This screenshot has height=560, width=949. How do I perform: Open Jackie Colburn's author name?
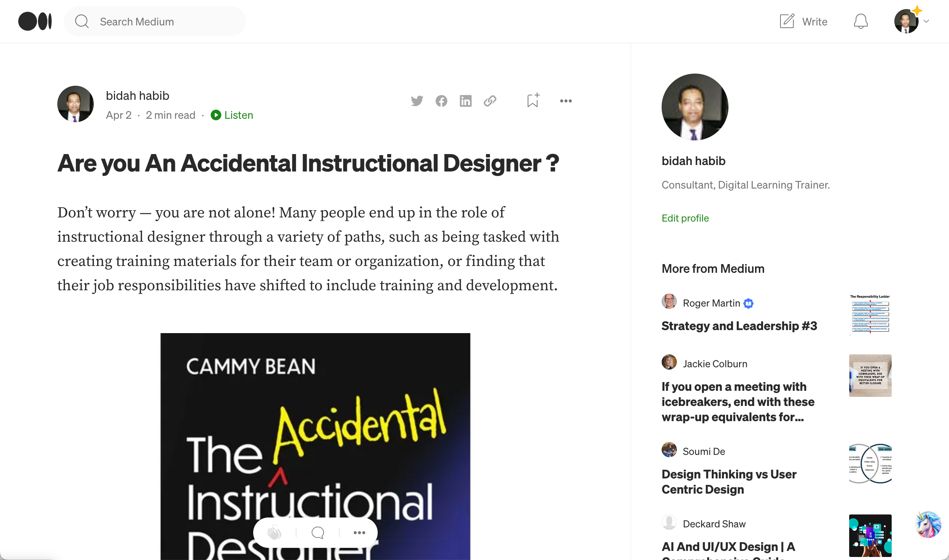(x=715, y=364)
